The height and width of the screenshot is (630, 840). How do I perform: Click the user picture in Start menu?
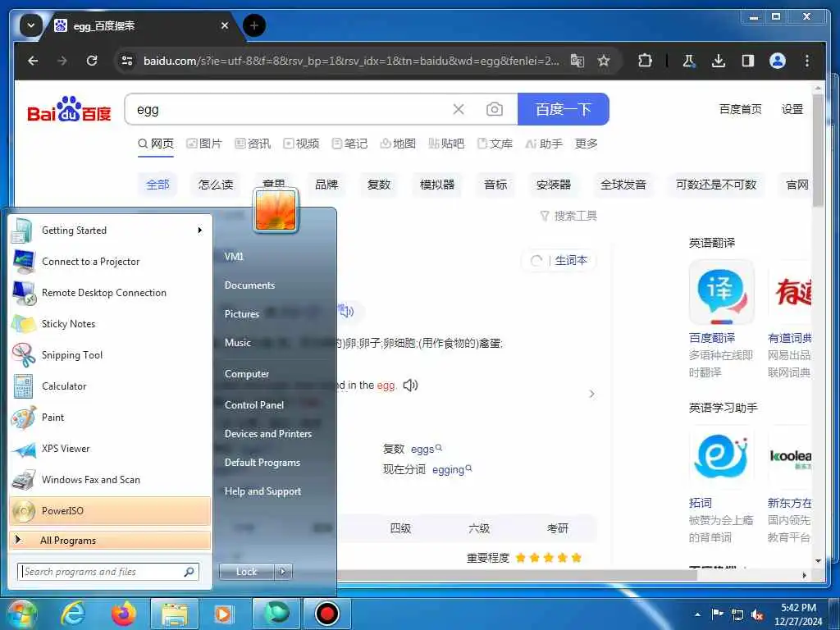276,211
